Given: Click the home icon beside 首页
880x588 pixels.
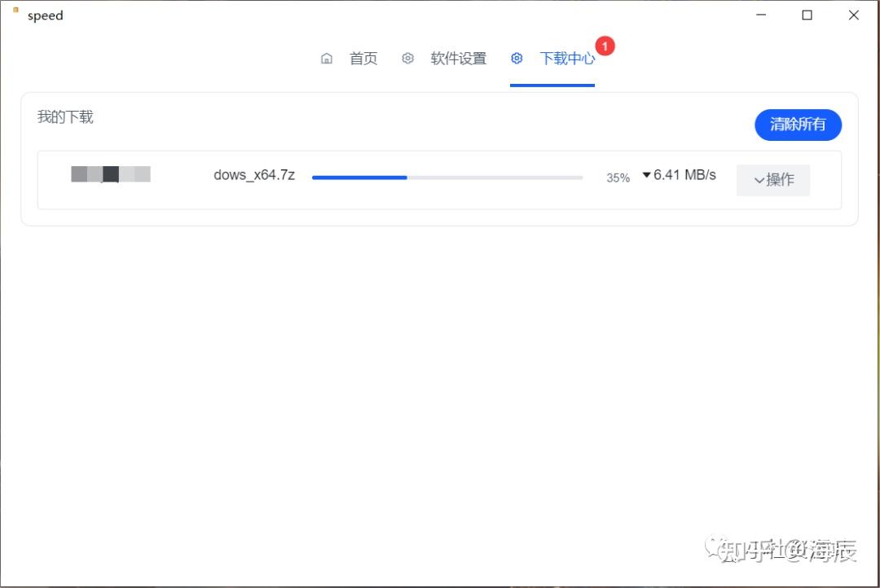Looking at the screenshot, I should click(x=327, y=59).
